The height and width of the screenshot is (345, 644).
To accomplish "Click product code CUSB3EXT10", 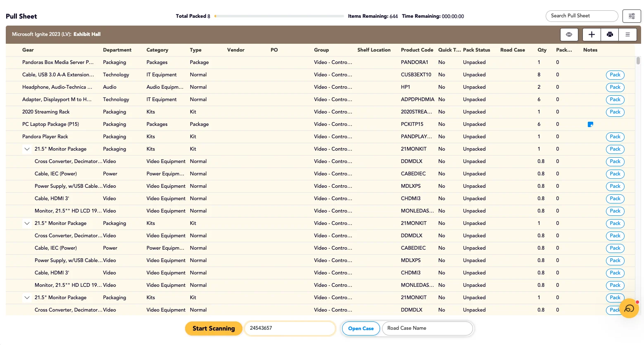I will coord(416,75).
